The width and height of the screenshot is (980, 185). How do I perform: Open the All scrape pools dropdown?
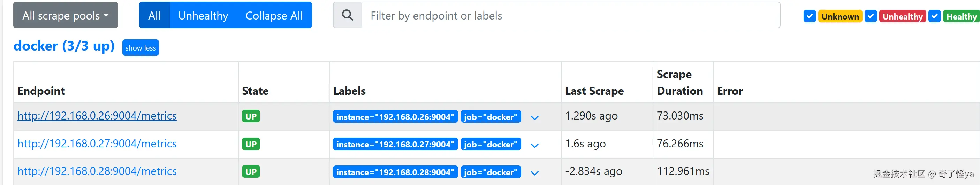[x=66, y=15]
